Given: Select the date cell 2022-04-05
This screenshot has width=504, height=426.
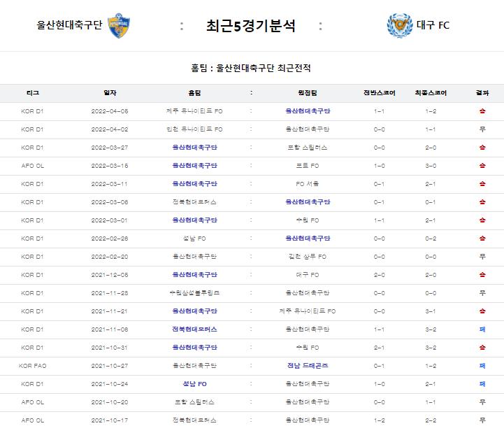Looking at the screenshot, I should (110, 111).
